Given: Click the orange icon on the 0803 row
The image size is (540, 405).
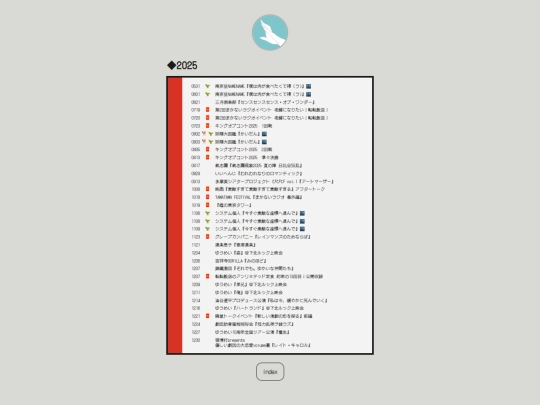Looking at the screenshot, I should click(x=204, y=141).
